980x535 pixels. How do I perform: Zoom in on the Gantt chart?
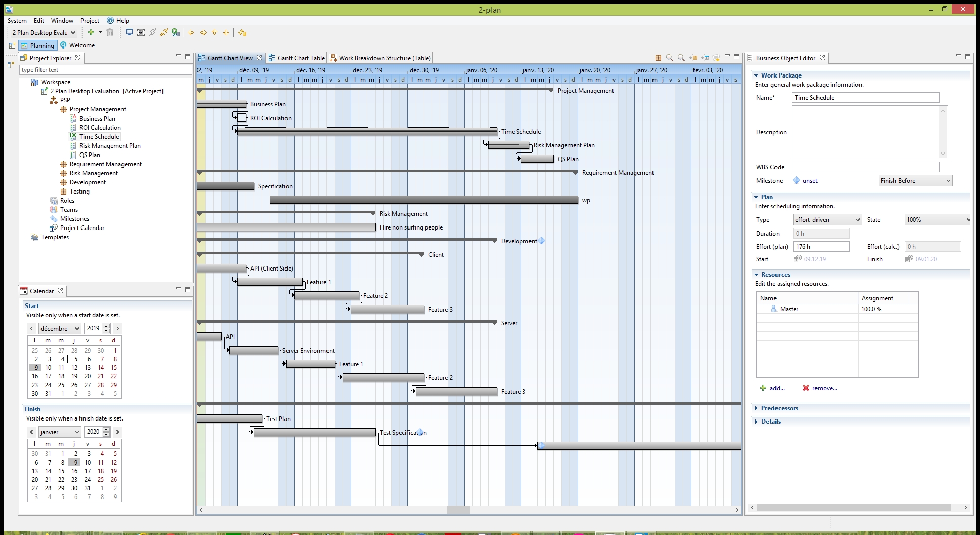(x=670, y=58)
